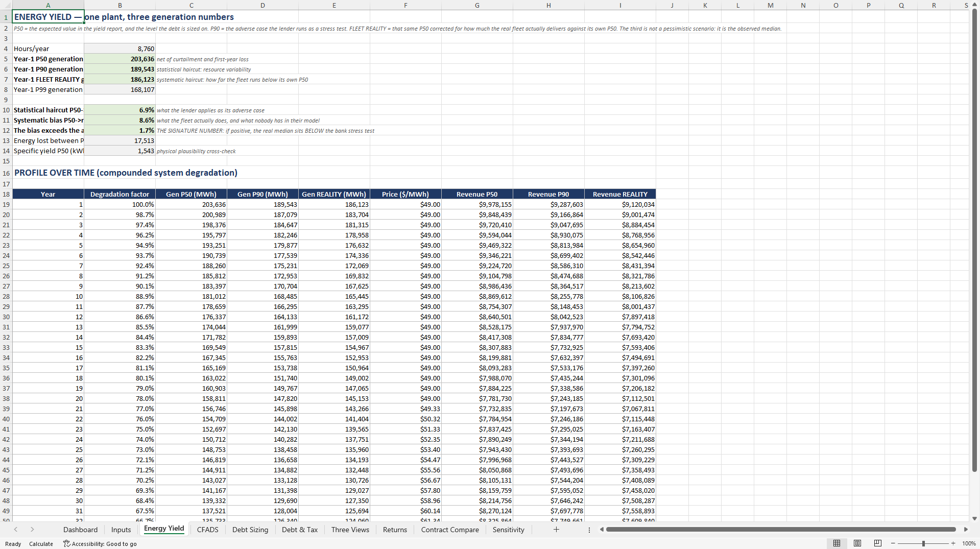This screenshot has height=549, width=980.
Task: Open the Three Views sheet tab
Action: tap(350, 530)
